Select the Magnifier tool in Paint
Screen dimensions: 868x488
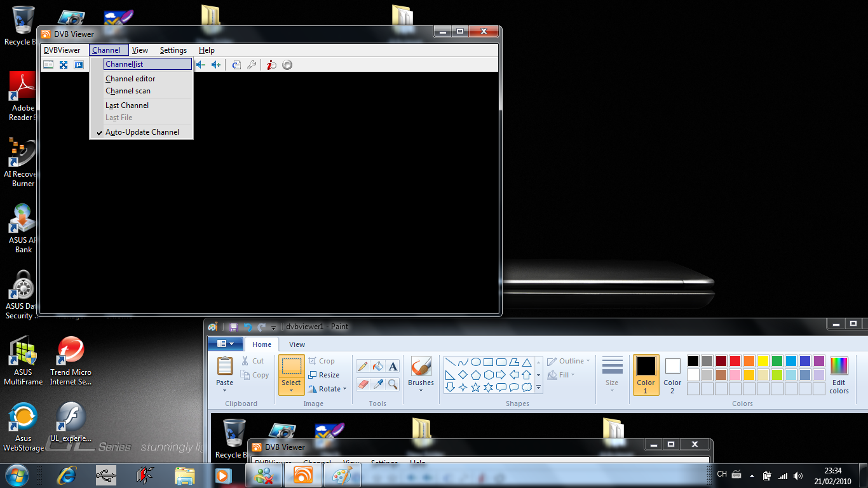[393, 384]
